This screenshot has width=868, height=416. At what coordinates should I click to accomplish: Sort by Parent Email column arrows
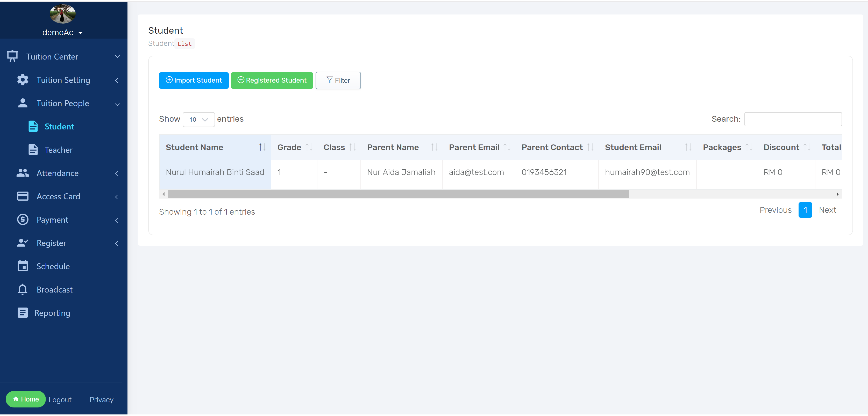[x=507, y=147]
